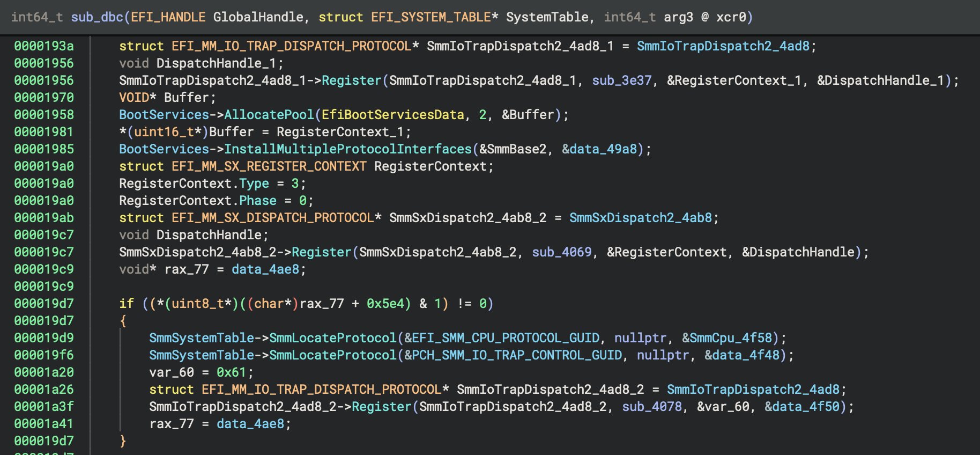Select address 000019ab in gutter
Screen dimensions: 980x455
pos(44,218)
